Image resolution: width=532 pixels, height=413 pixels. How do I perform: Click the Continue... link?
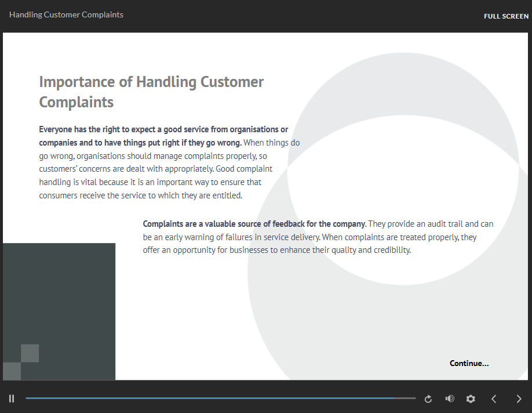(x=469, y=363)
